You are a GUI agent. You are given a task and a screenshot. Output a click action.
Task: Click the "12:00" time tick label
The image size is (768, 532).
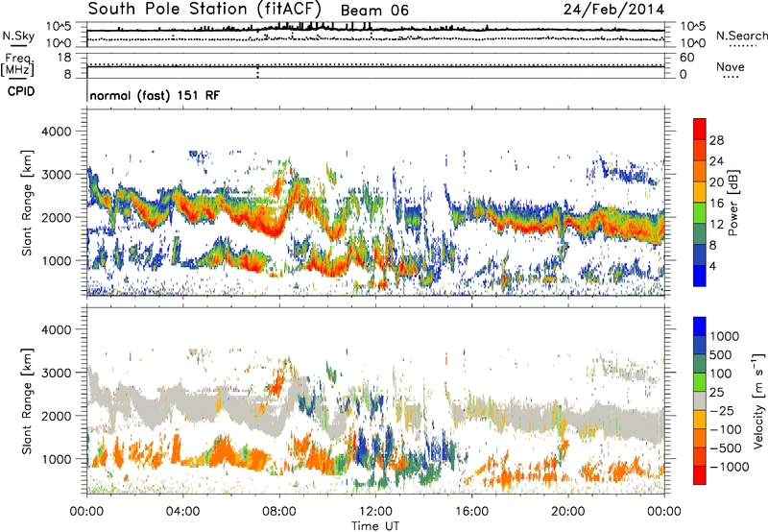click(375, 512)
